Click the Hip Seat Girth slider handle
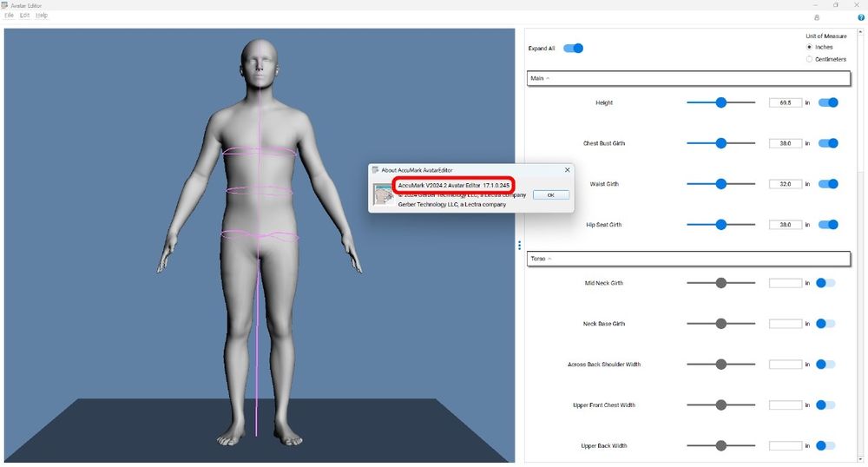 720,225
